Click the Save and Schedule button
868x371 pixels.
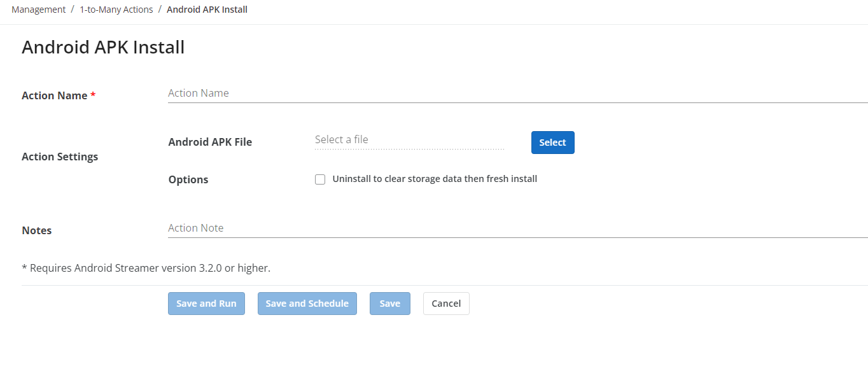(307, 304)
